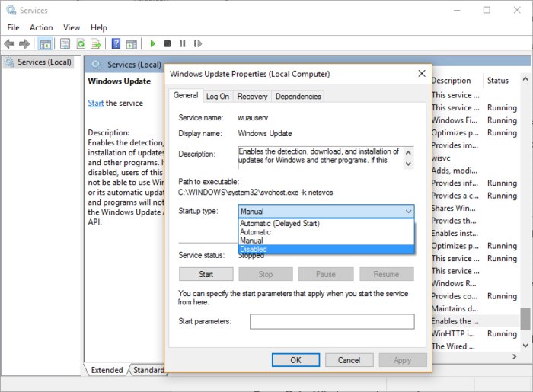Choose Automatic (Delayed Start) startup option
The width and height of the screenshot is (533, 392).
(326, 223)
